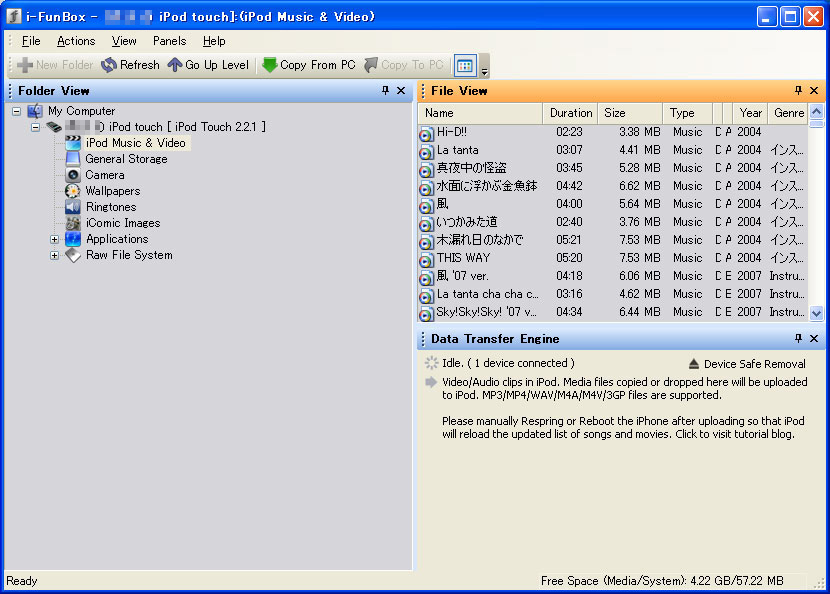Open General Storage in folder tree
The width and height of the screenshot is (830, 594).
[x=127, y=159]
